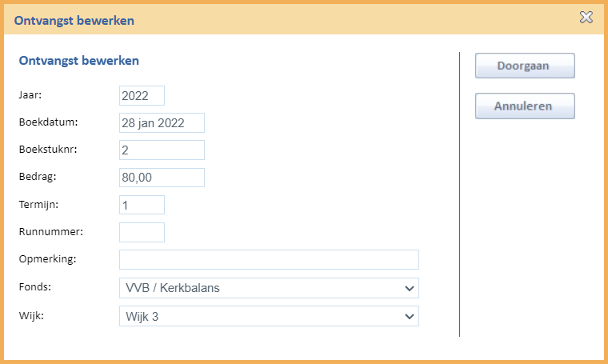Open the Fonds dropdown list
608x364 pixels.
tap(269, 288)
